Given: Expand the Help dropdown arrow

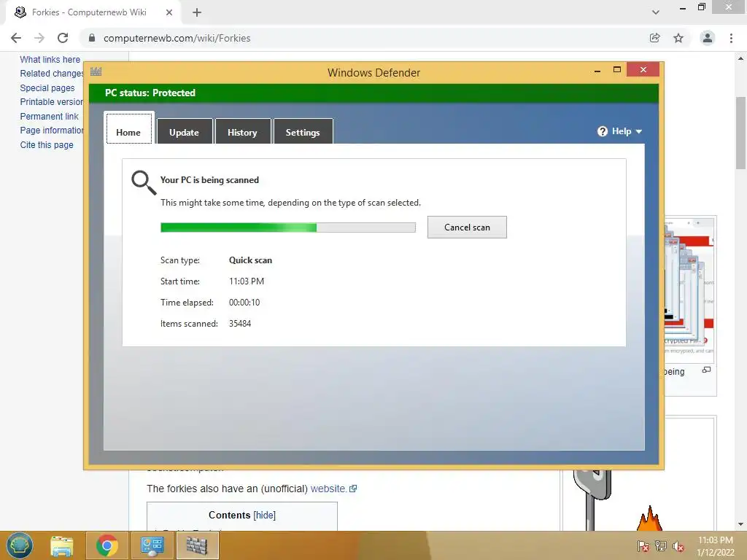Looking at the screenshot, I should [639, 131].
